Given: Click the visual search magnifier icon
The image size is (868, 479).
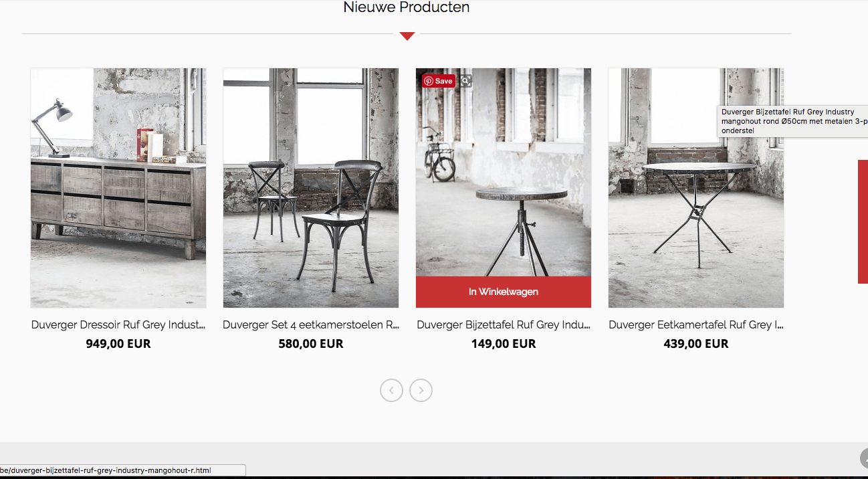Looking at the screenshot, I should point(465,81).
